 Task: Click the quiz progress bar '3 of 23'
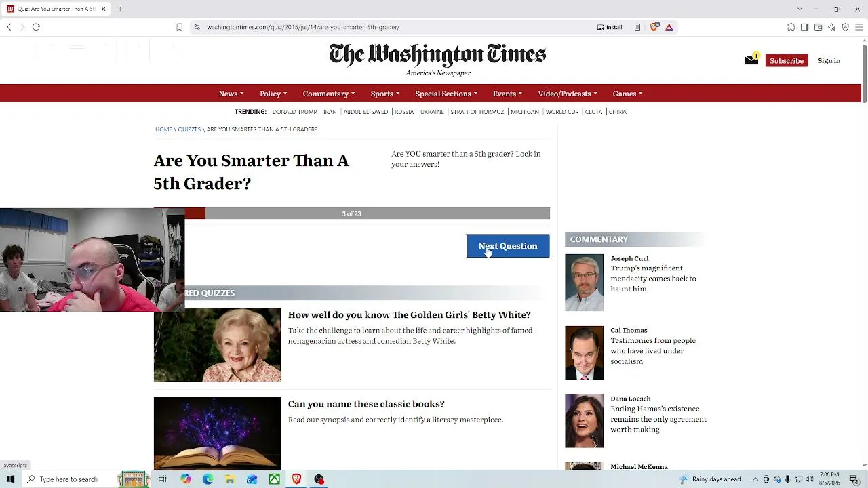351,213
